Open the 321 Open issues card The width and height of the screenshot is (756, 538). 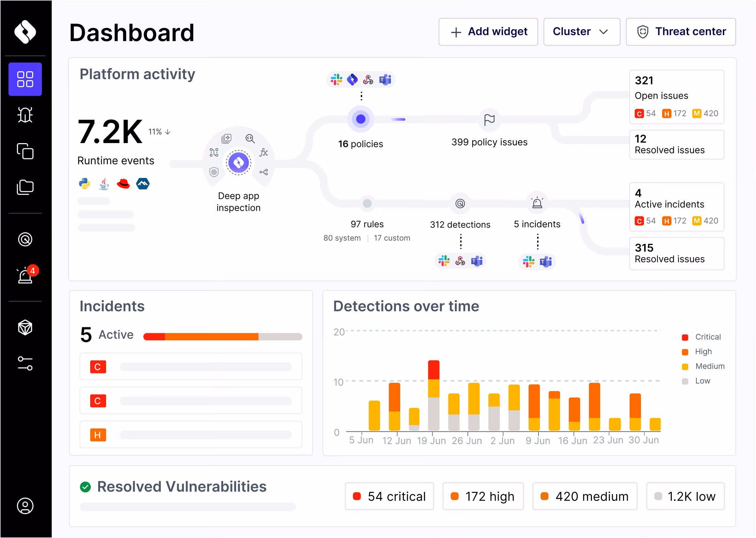tap(676, 96)
